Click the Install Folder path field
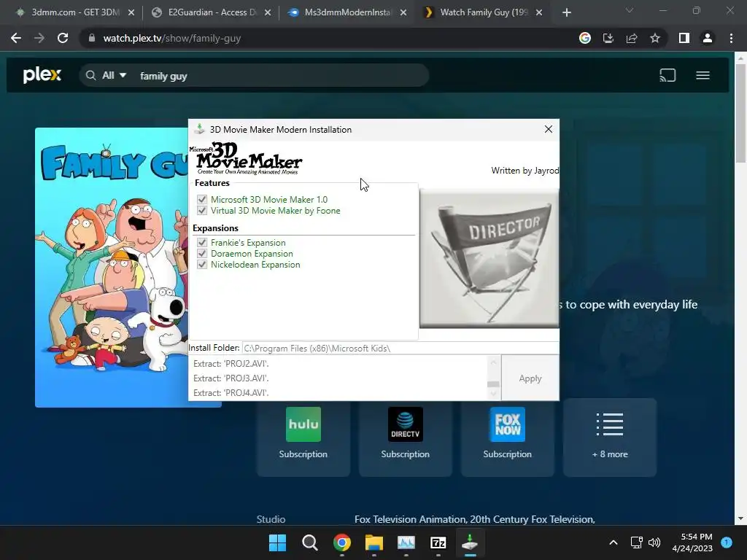747x560 pixels. click(x=400, y=348)
